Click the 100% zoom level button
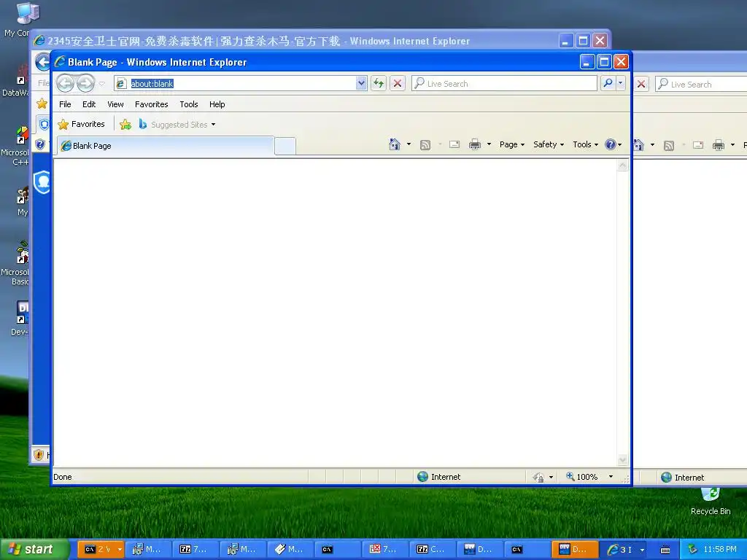Viewport: 747px width, 560px height. point(581,477)
